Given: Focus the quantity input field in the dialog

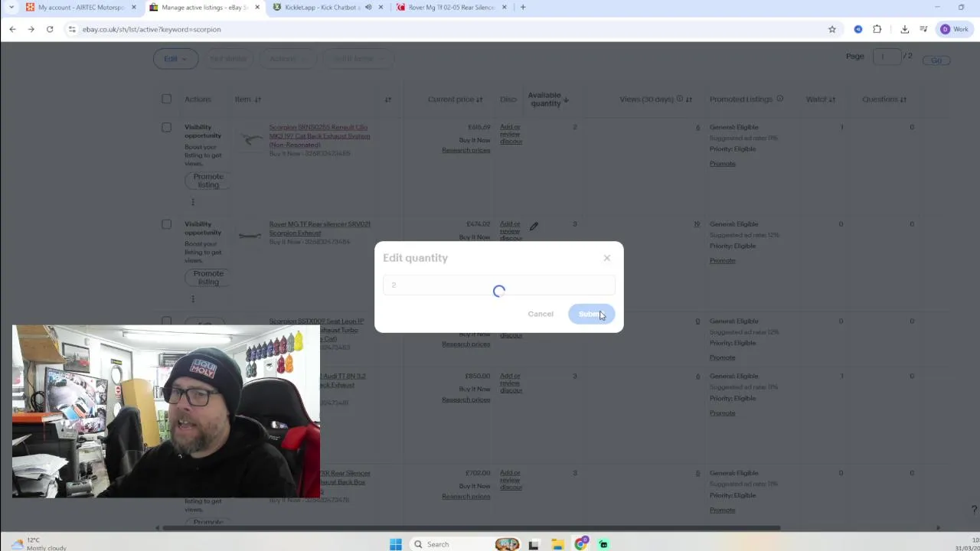Looking at the screenshot, I should tap(498, 285).
